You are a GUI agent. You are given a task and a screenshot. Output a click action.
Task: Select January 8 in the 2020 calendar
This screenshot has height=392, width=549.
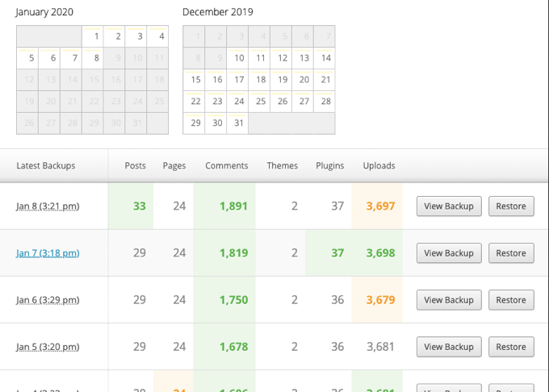click(x=96, y=58)
